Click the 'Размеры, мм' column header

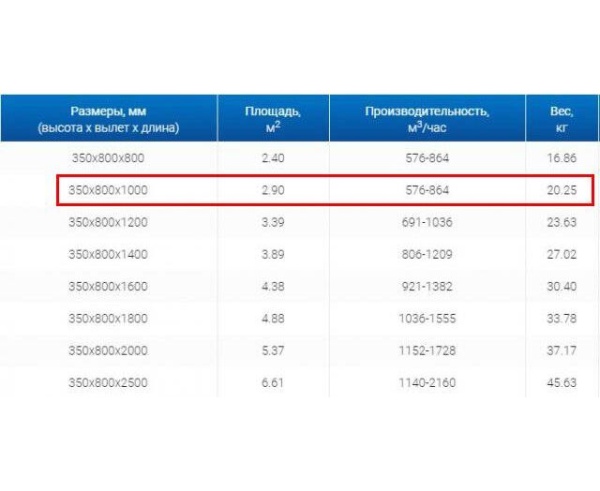(109, 118)
